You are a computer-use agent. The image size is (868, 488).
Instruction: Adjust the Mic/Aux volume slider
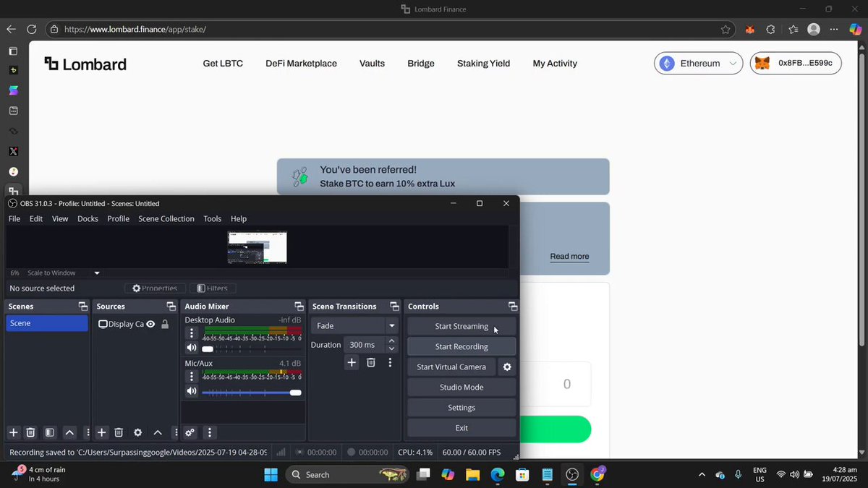click(x=251, y=392)
